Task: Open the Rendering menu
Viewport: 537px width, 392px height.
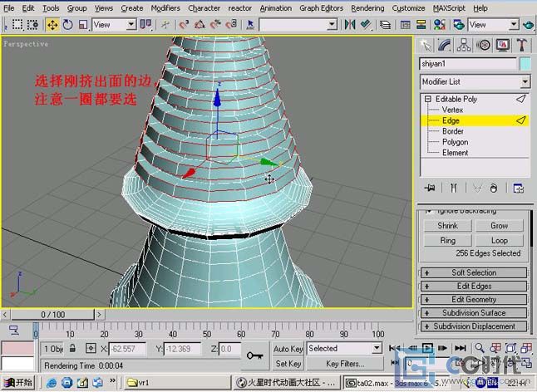Action: tap(367, 7)
